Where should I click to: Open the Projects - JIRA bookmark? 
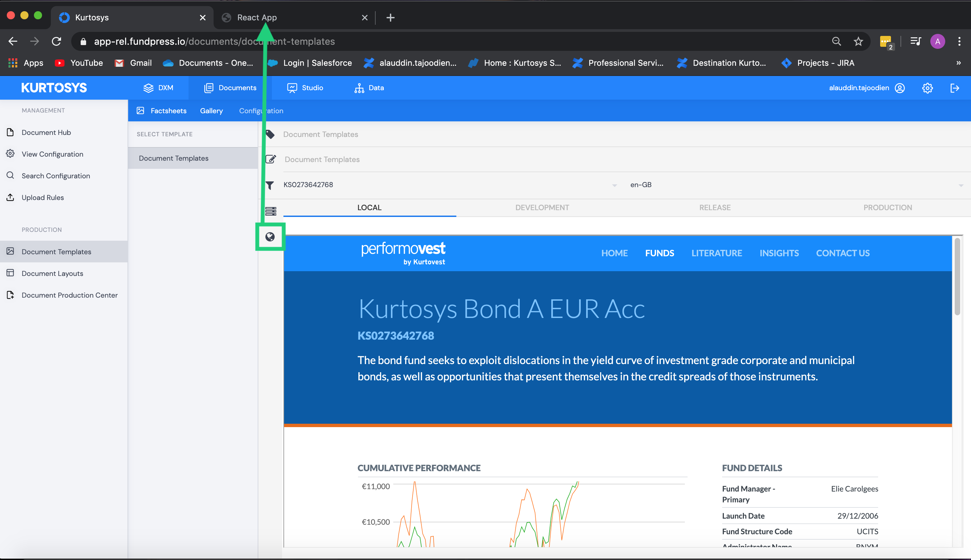pos(818,63)
